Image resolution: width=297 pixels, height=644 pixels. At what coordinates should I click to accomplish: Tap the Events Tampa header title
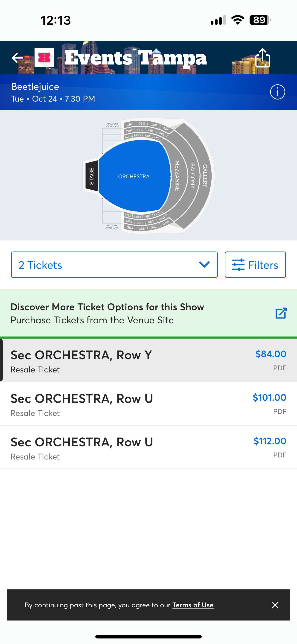[x=136, y=58]
